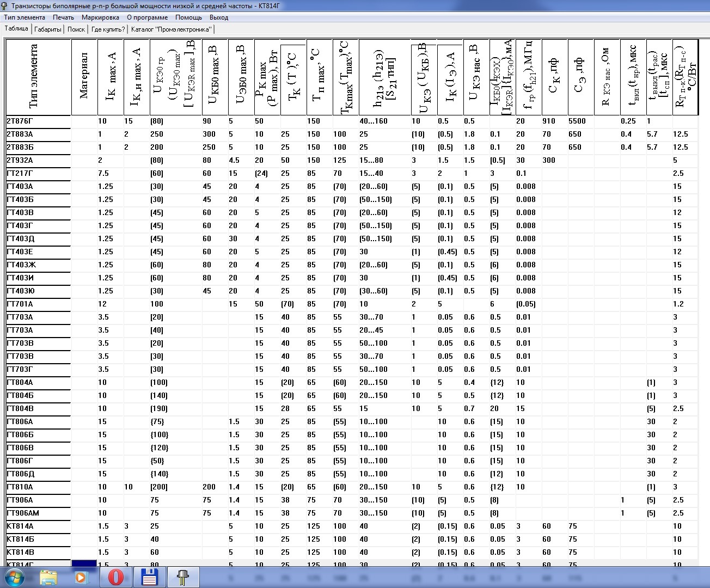
Task: Open Opera browser in taskbar
Action: (x=115, y=577)
